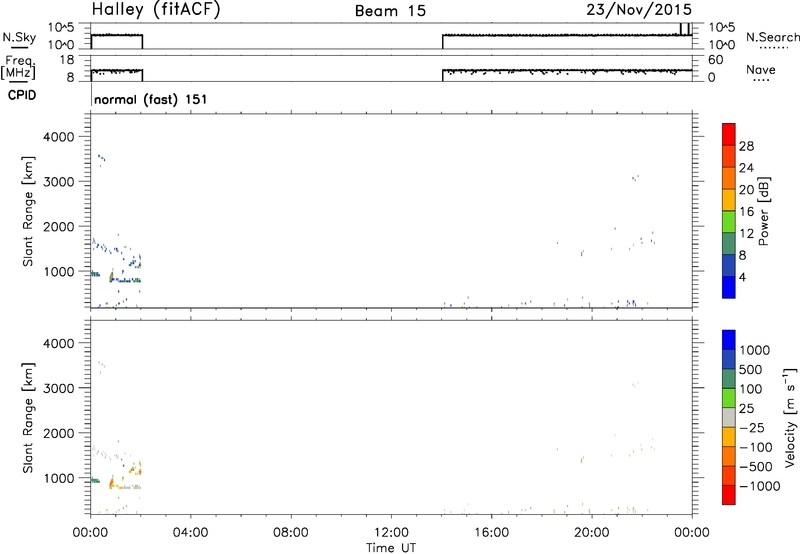Click the '12:00' time tick label
The width and height of the screenshot is (800, 554).
(x=391, y=533)
